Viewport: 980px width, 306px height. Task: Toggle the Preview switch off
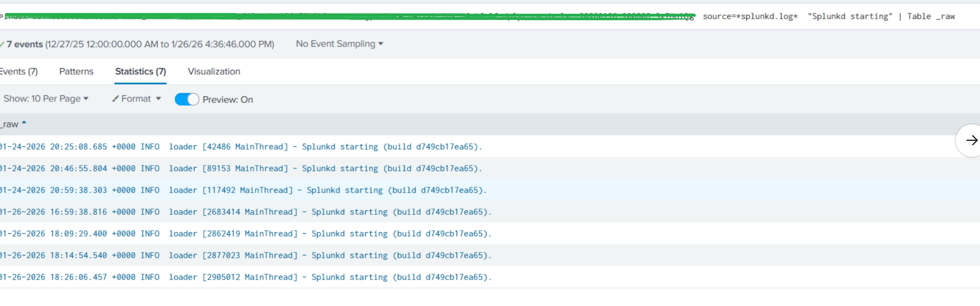[187, 99]
